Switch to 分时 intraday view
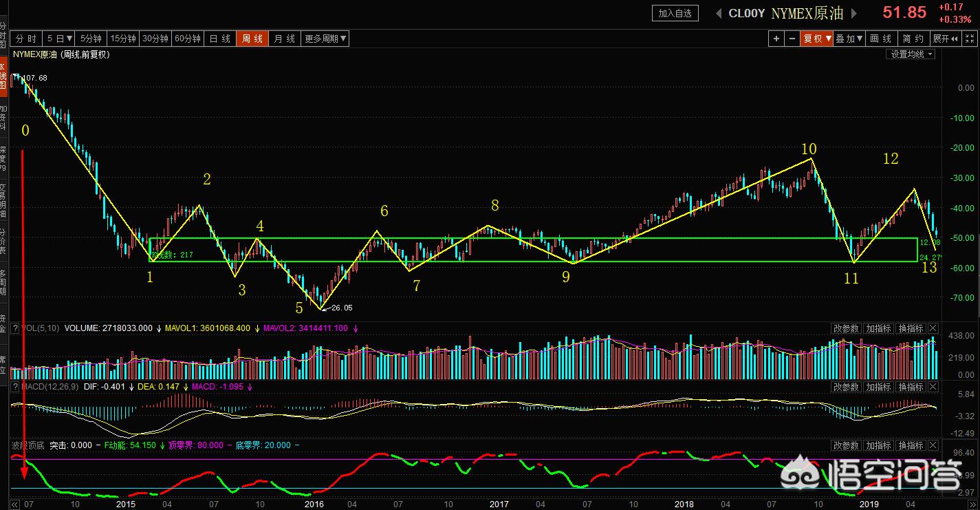The image size is (980, 510). (x=26, y=39)
